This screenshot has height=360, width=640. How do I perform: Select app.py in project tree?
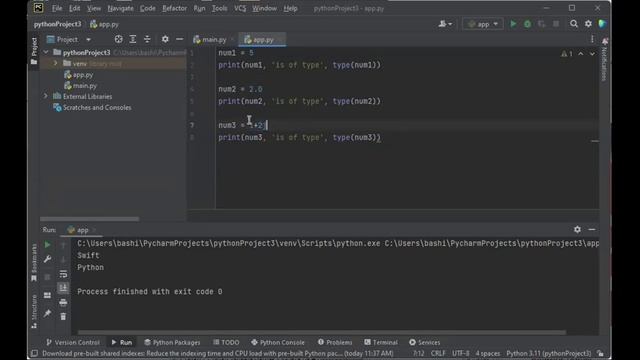pyautogui.click(x=78, y=75)
